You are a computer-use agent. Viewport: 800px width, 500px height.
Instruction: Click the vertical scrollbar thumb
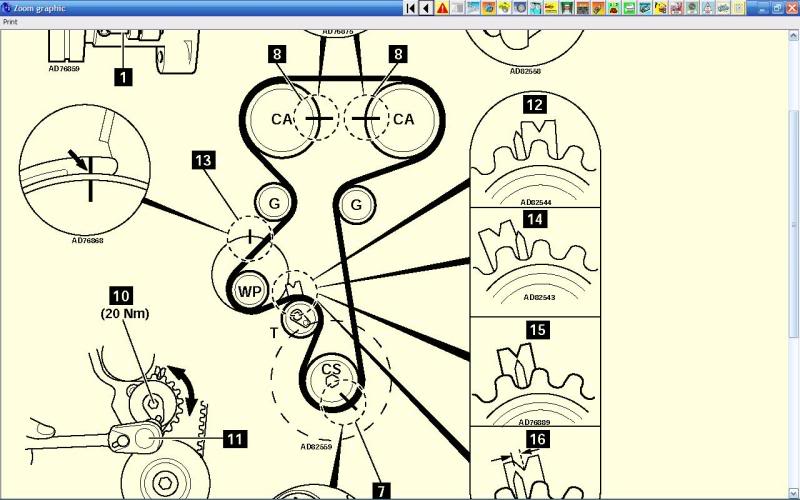pyautogui.click(x=793, y=224)
